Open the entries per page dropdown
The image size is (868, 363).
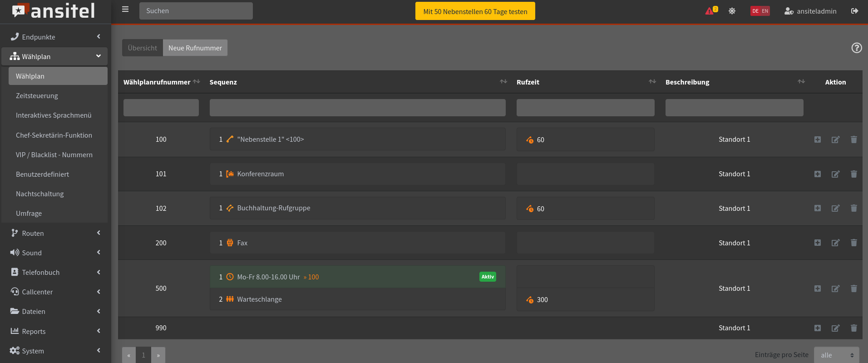837,355
